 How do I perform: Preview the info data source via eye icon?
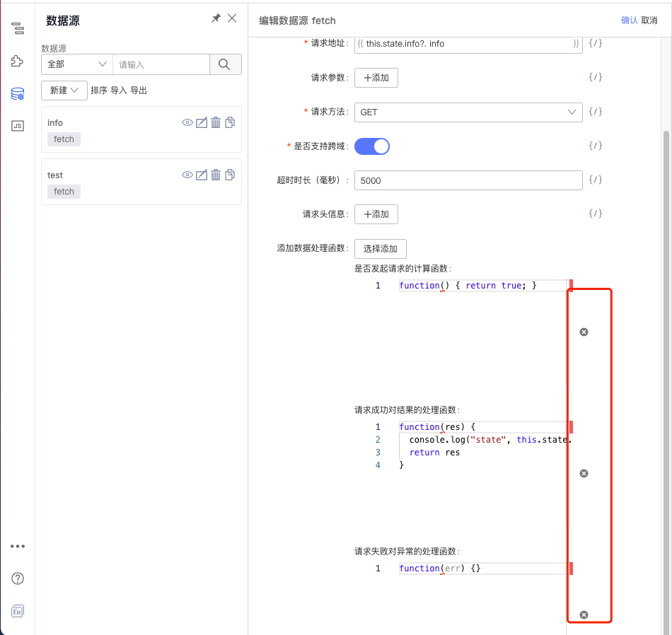(187, 122)
